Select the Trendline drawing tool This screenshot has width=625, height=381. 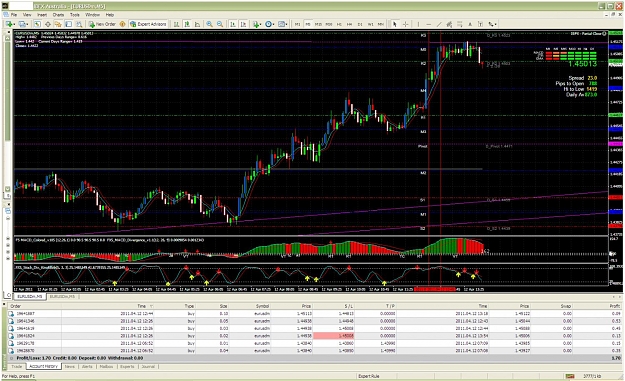tap(439, 24)
